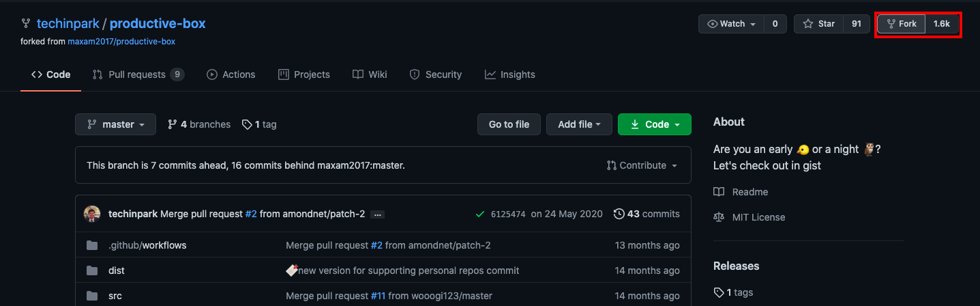Viewport: 980px width, 306px height.
Task: Click '13 months ago' in .github/workflows row
Action: click(x=647, y=245)
